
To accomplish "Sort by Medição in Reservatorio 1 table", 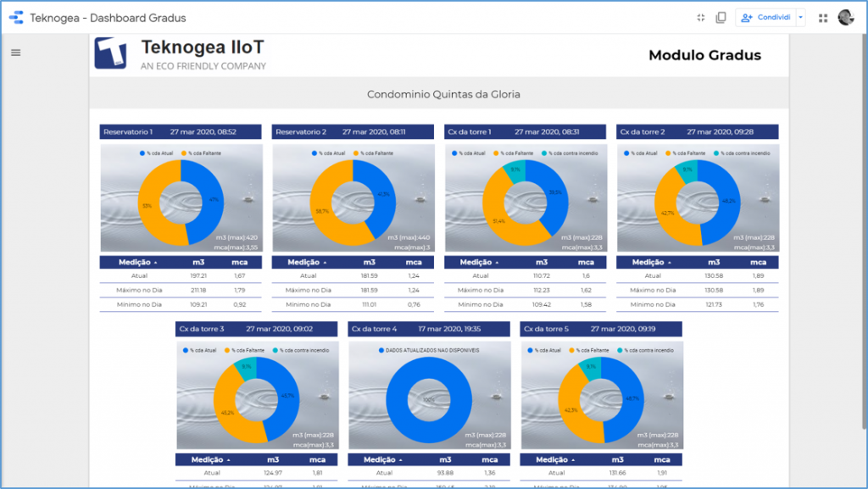I will 138,262.
